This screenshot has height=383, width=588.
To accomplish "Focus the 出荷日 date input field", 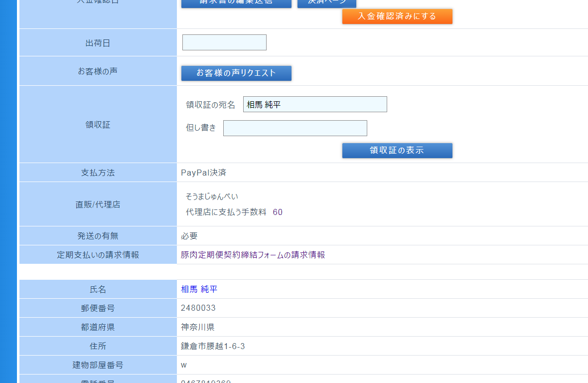I will click(224, 42).
